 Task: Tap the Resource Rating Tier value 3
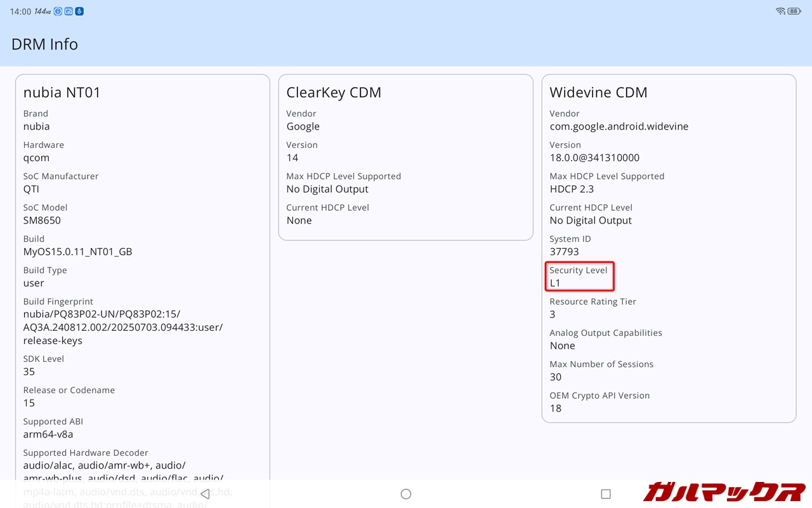pos(553,314)
